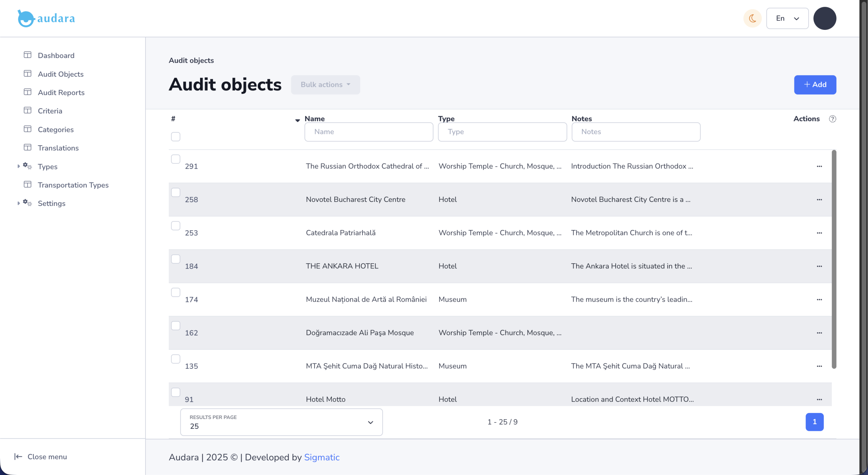
Task: Click the blue Add button
Action: pyautogui.click(x=815, y=85)
